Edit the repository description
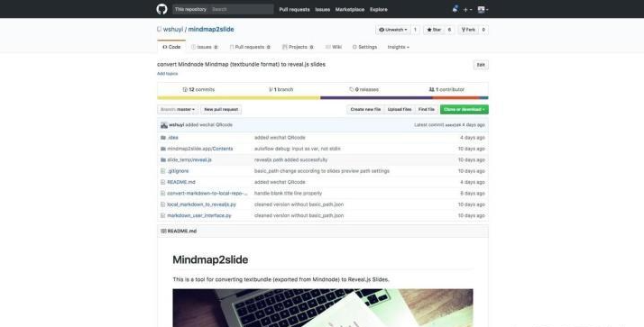Image resolution: width=644 pixels, height=327 pixels. tap(481, 65)
